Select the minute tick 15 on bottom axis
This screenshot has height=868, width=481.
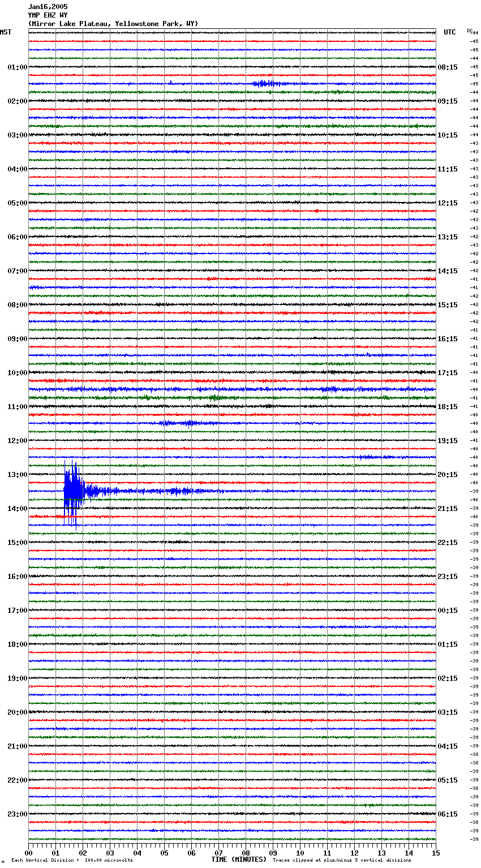[x=436, y=853]
